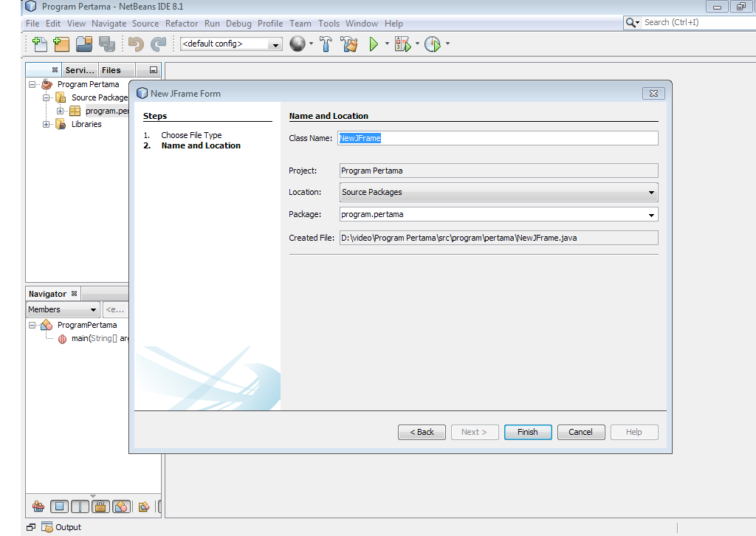Open the Location dropdown in the wizard
Viewport: 756px width, 536px height.
pyautogui.click(x=650, y=192)
